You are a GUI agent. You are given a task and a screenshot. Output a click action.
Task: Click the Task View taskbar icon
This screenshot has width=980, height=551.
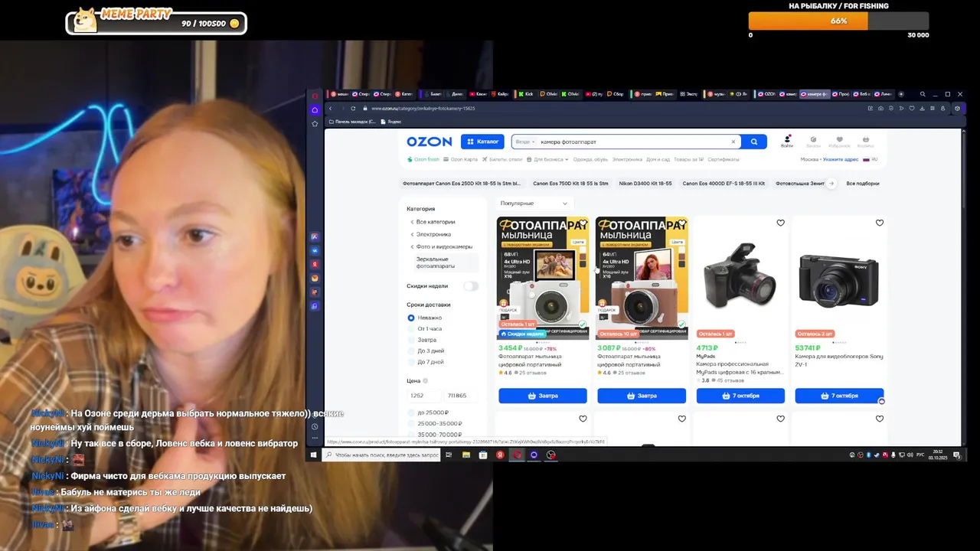click(449, 455)
